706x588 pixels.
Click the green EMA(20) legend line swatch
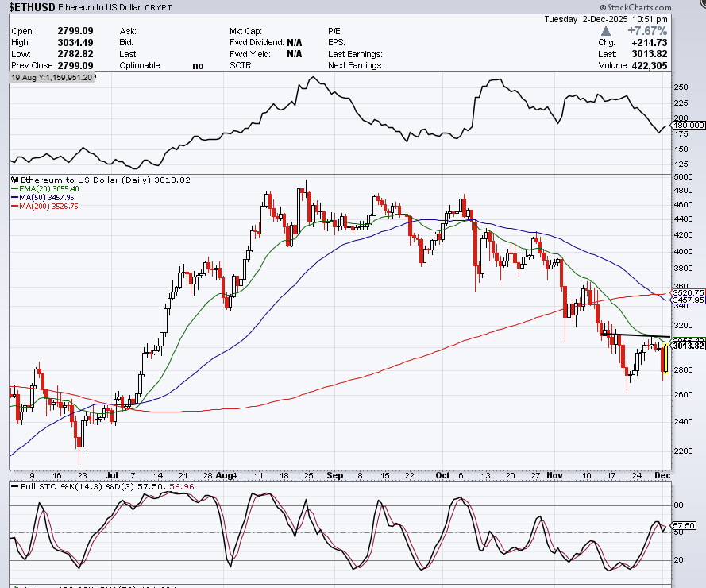[x=14, y=189]
